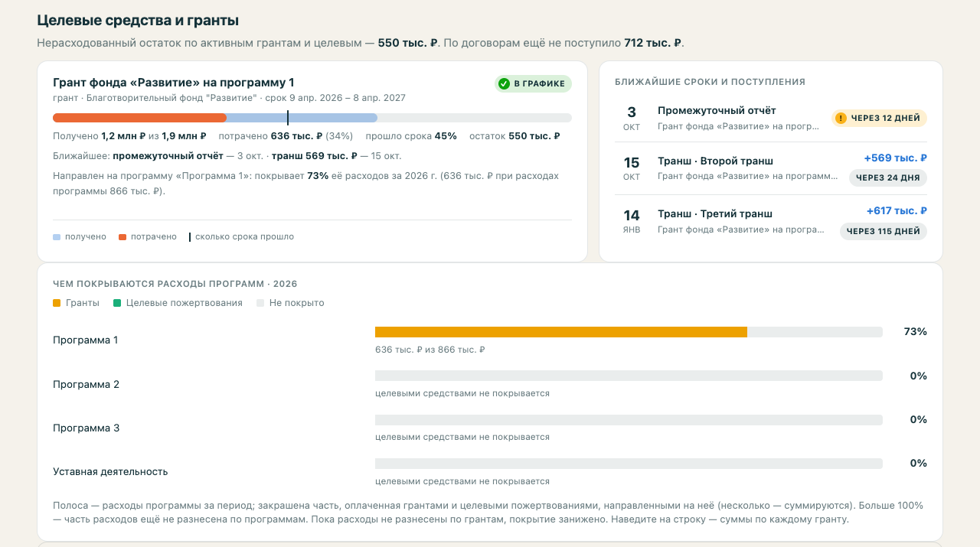Click the elapsed-term marker on the grant progress bar
The height and width of the screenshot is (547, 980).
pyautogui.click(x=288, y=118)
